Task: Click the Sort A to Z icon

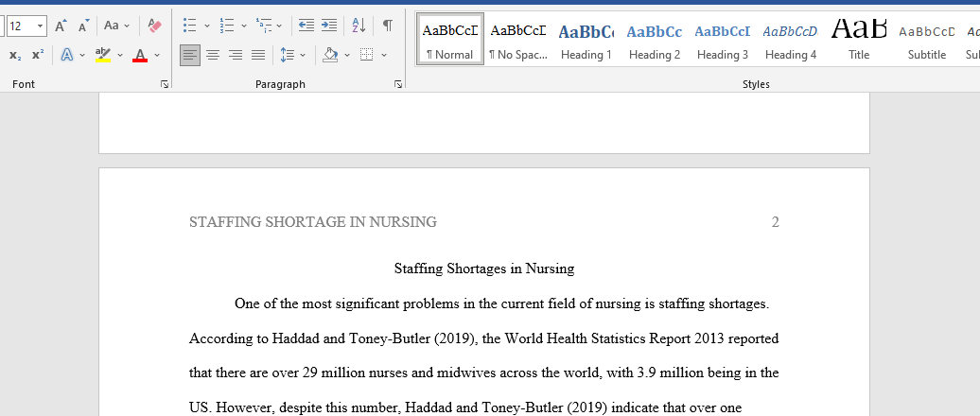Action: click(x=359, y=26)
